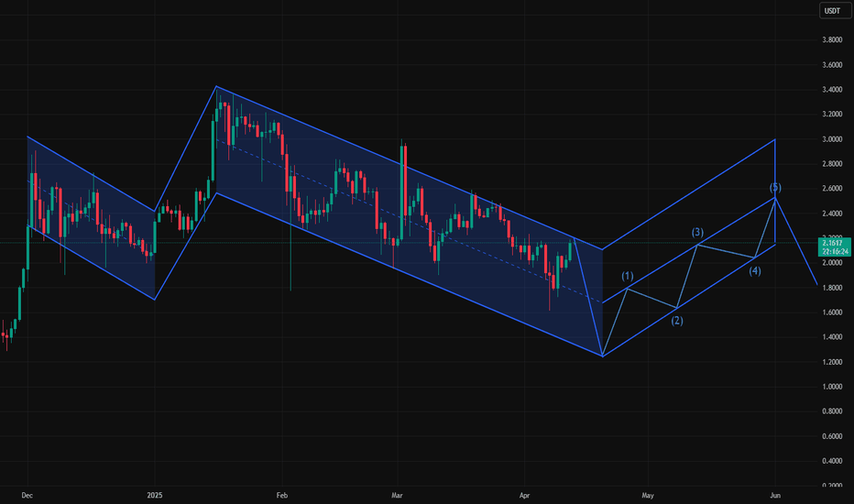Click the 2.0000 price axis label
Image resolution: width=854 pixels, height=504 pixels.
coord(832,263)
